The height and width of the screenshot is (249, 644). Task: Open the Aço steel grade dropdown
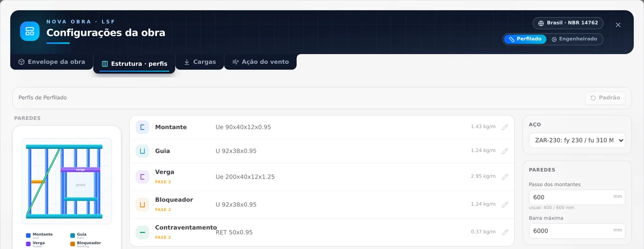click(577, 141)
